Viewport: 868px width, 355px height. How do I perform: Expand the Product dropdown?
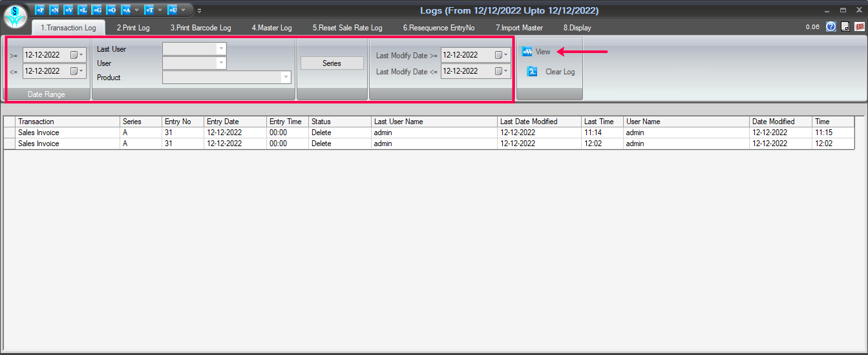point(286,78)
